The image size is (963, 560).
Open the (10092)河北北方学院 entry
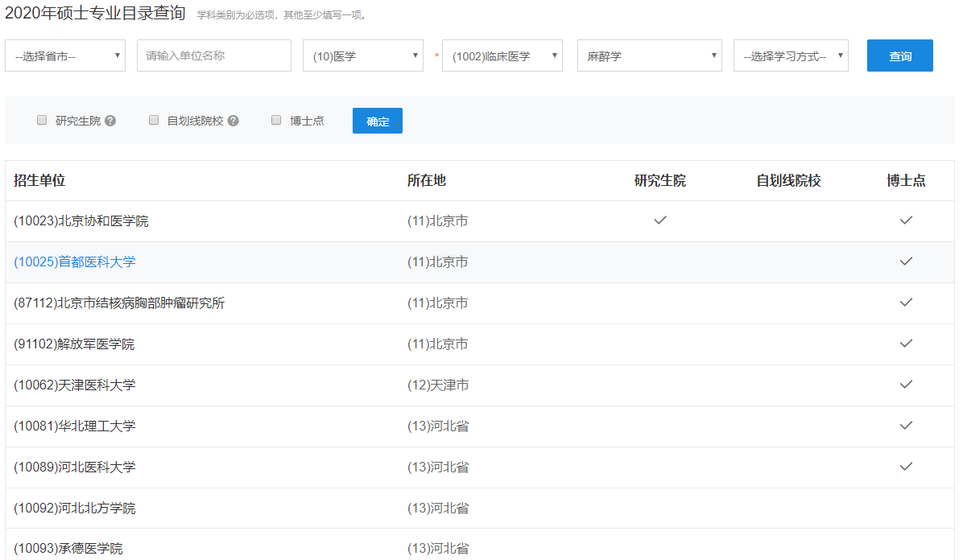tap(74, 509)
